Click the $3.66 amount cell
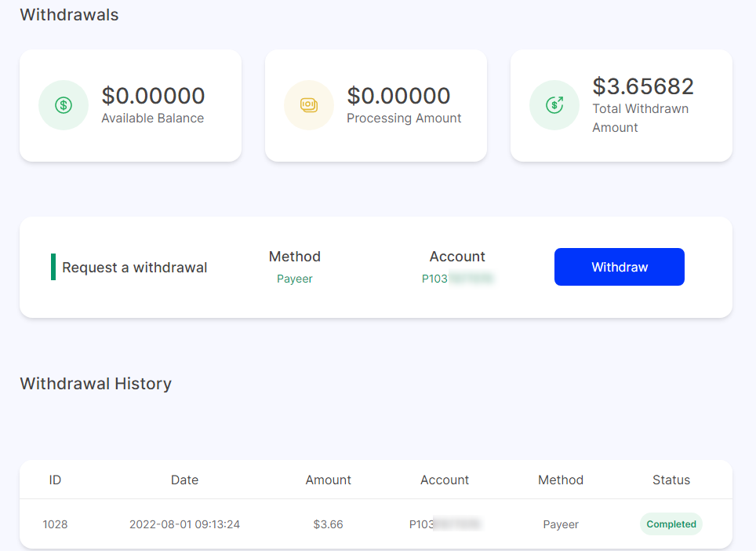 [x=329, y=524]
